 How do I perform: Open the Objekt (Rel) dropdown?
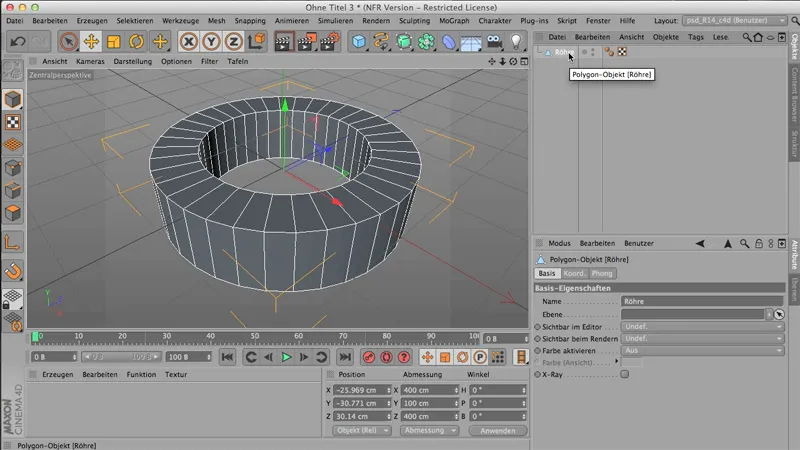(x=361, y=430)
